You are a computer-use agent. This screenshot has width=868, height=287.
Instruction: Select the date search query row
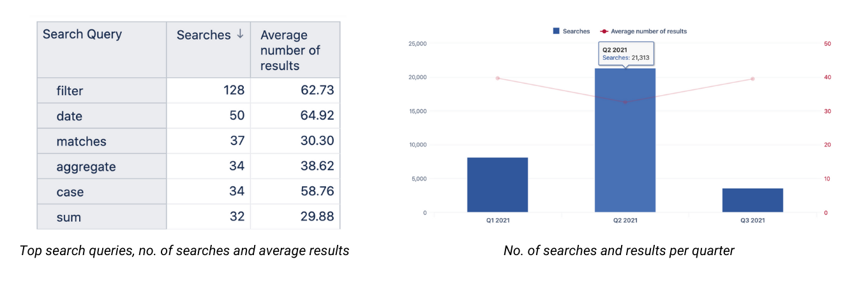tap(188, 116)
